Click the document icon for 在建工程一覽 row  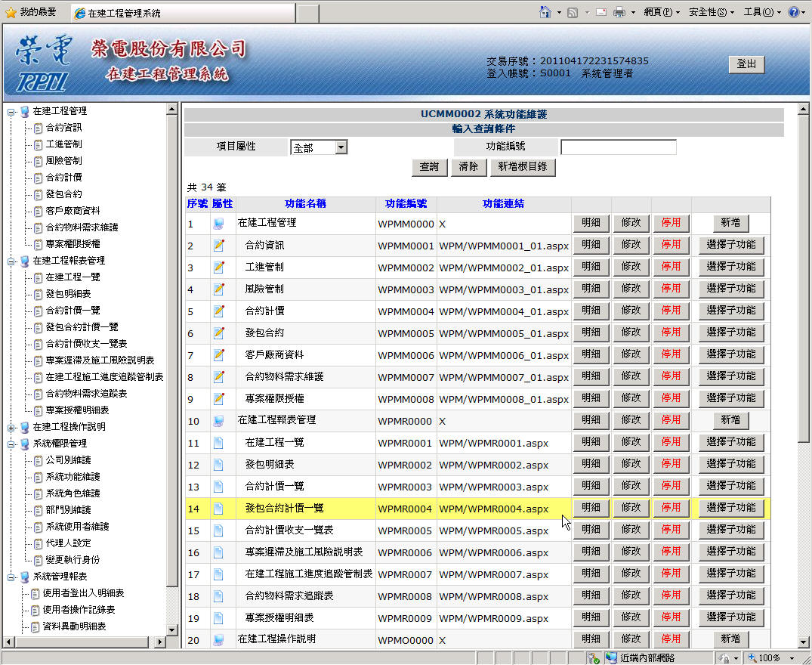point(219,443)
